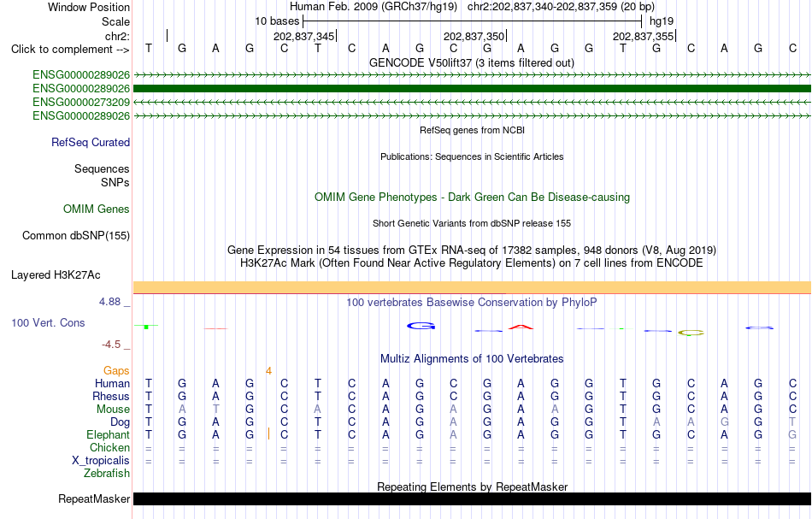Click the Gaps row label
812x519 pixels.
point(116,371)
